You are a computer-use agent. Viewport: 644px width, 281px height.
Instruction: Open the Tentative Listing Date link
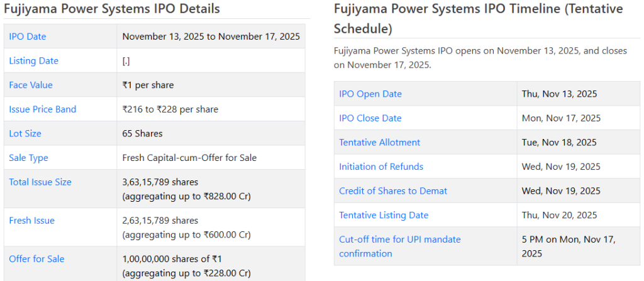point(384,215)
